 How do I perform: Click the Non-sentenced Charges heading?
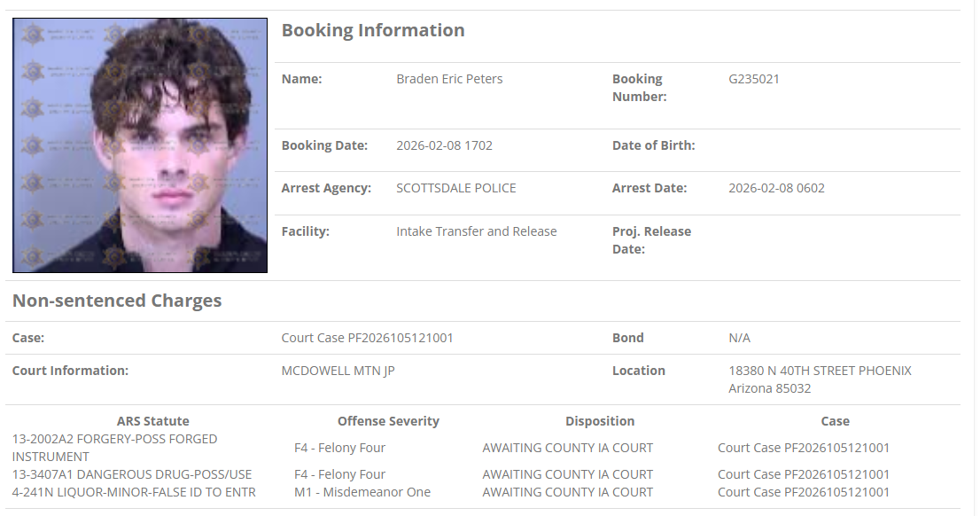[x=117, y=301]
